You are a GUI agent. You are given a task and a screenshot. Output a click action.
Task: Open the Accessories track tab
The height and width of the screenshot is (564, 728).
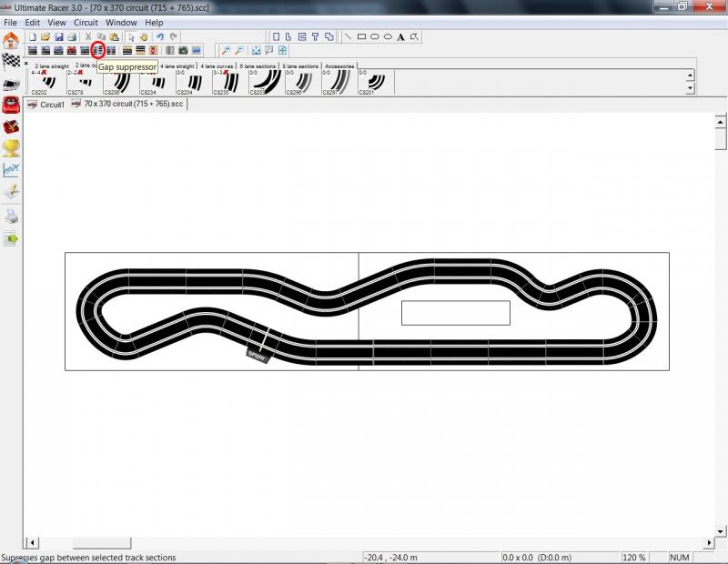[339, 66]
